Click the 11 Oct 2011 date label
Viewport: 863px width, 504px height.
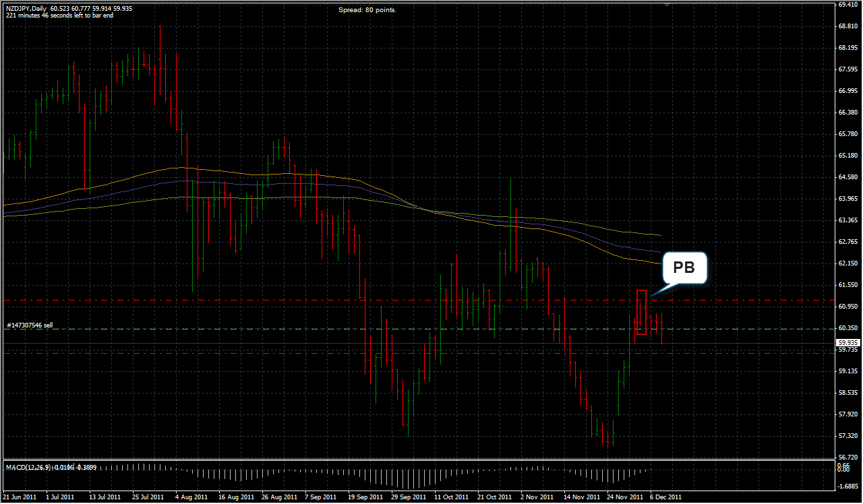click(x=452, y=497)
